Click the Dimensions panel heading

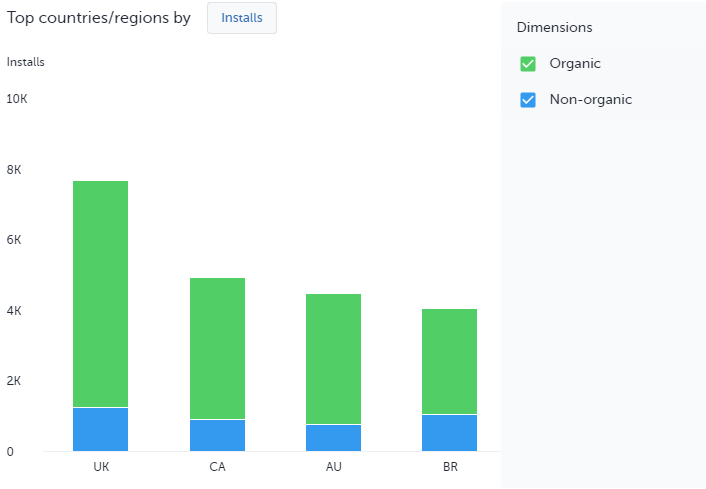(554, 27)
